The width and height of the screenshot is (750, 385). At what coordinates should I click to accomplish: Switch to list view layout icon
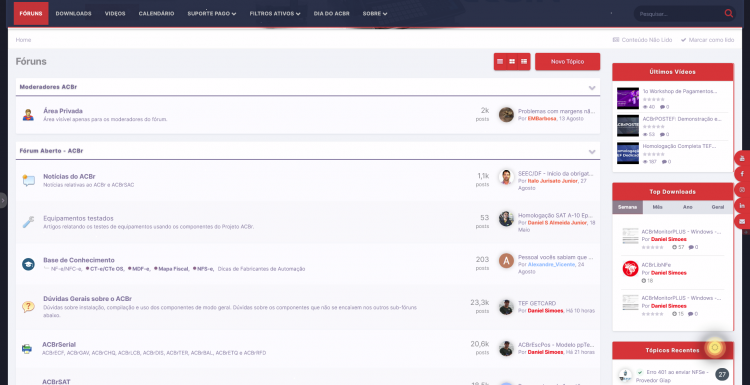pyautogui.click(x=500, y=62)
